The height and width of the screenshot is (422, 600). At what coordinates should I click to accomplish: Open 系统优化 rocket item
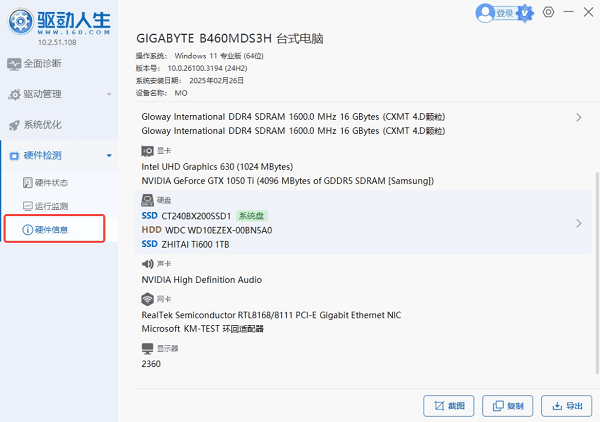pos(14,125)
